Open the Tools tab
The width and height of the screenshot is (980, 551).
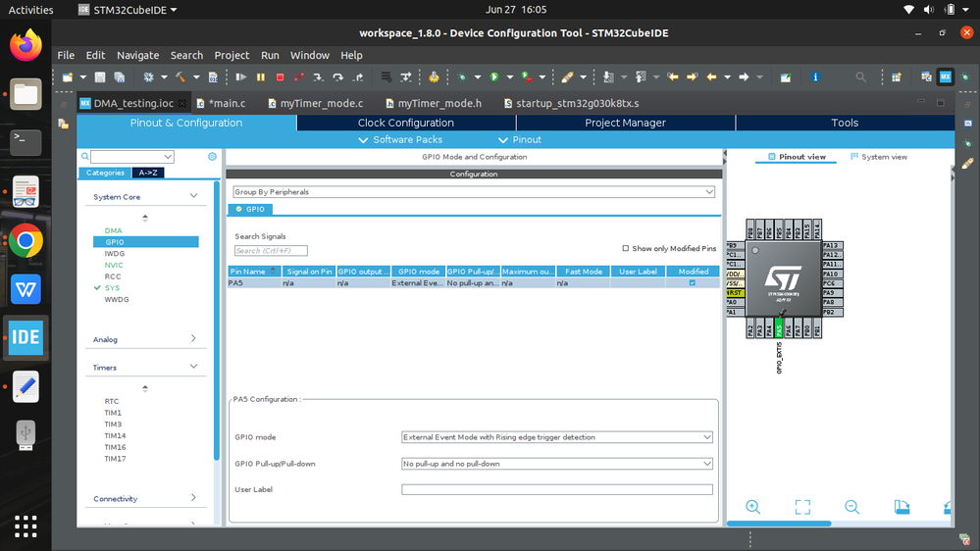click(845, 123)
